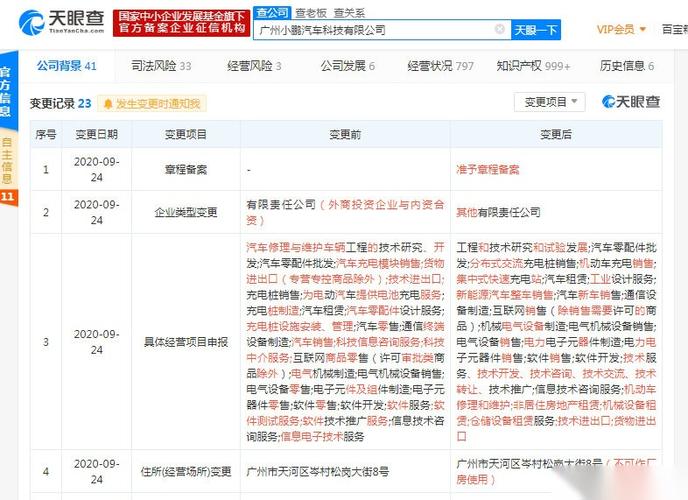Viewport: 688px width, 500px height.
Task: Click the 变更项目 column header in table
Action: (186, 134)
